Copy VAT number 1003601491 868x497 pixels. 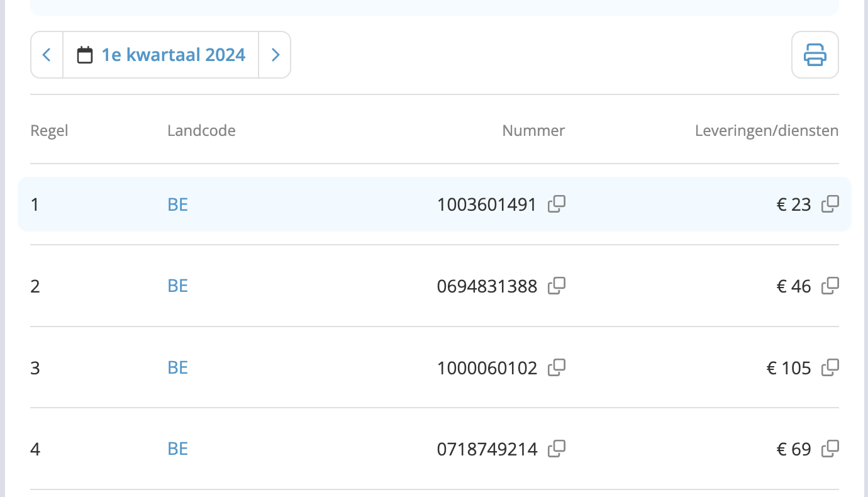click(557, 204)
